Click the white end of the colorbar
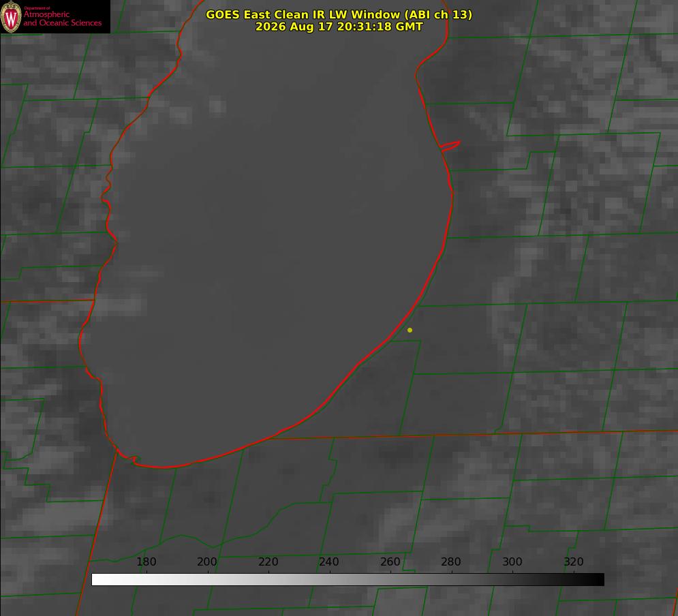The width and height of the screenshot is (678, 616). (97, 580)
